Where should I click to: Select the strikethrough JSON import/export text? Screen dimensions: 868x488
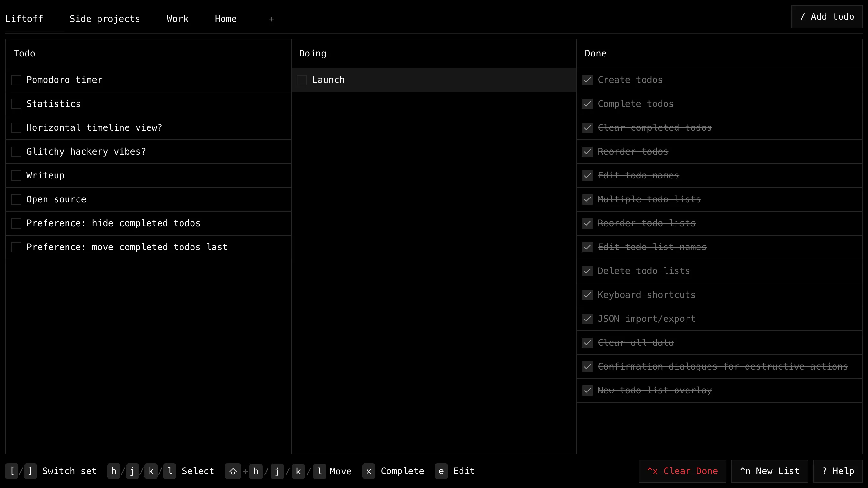tap(646, 319)
